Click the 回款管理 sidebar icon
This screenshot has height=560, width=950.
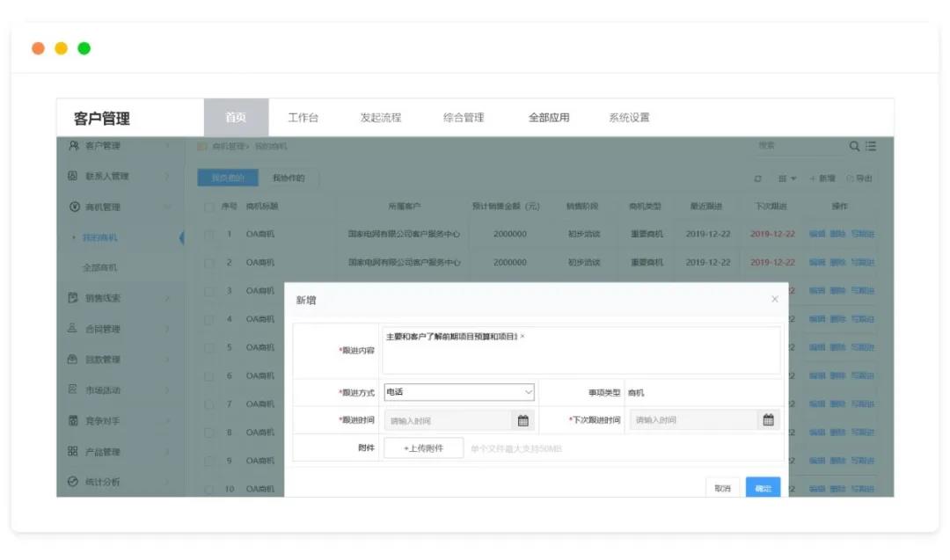tap(73, 359)
